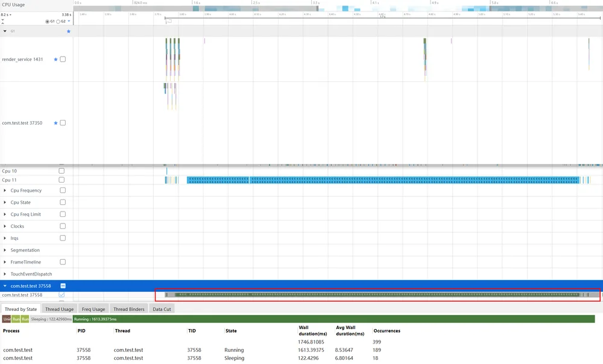Click the star icon beside com.test.test 37350
This screenshot has height=364, width=603.
tap(55, 123)
